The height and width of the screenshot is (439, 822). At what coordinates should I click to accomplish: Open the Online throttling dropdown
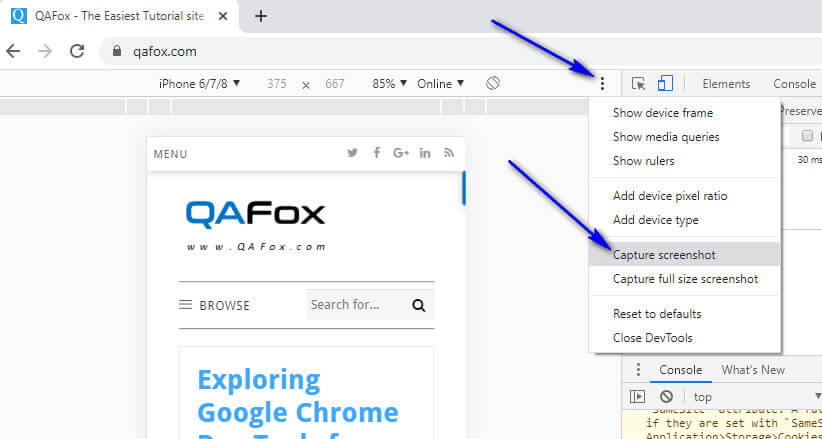(440, 83)
